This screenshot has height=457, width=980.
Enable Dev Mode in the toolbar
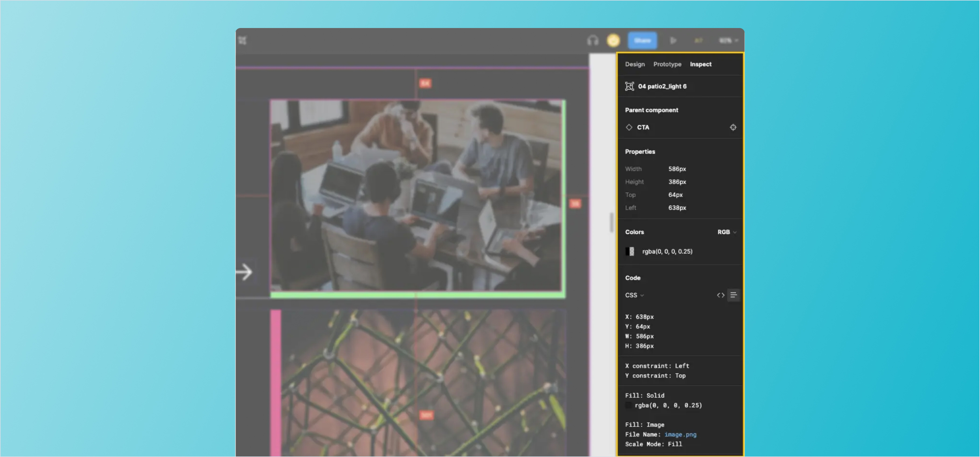point(699,40)
